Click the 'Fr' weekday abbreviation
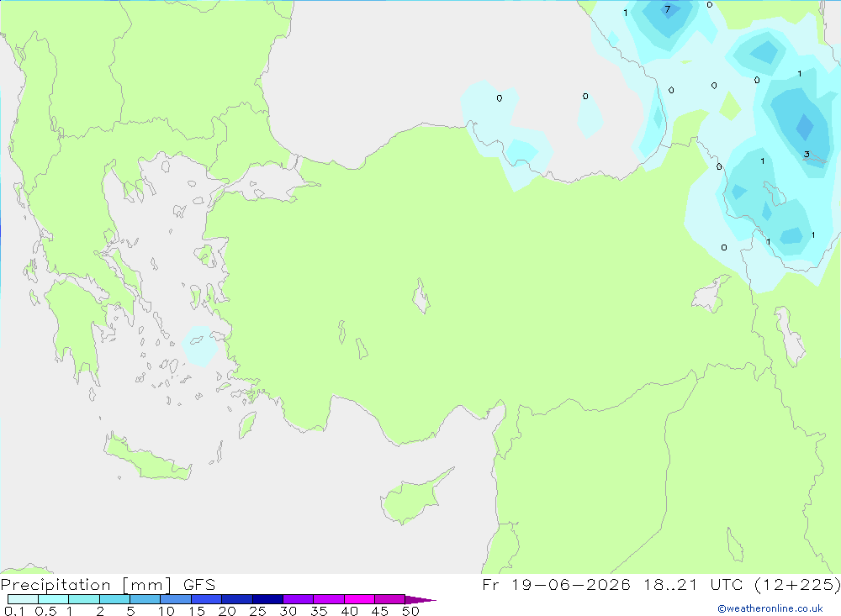 [490, 584]
